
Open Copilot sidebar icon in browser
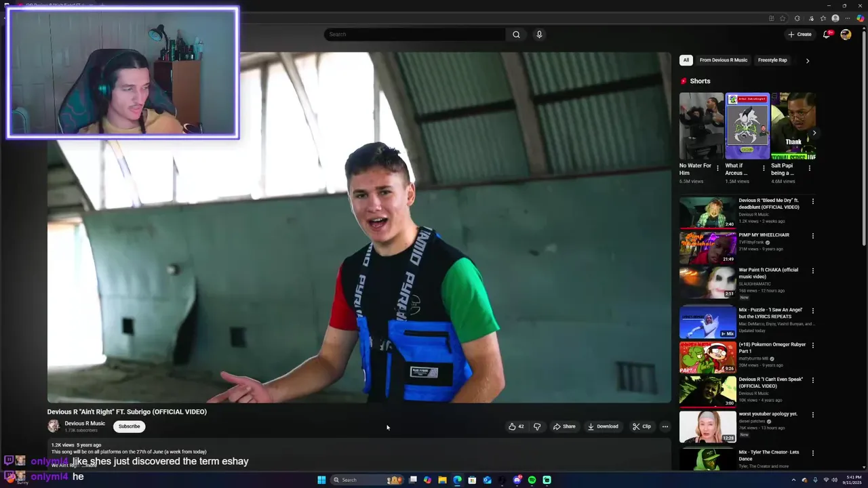pos(861,18)
